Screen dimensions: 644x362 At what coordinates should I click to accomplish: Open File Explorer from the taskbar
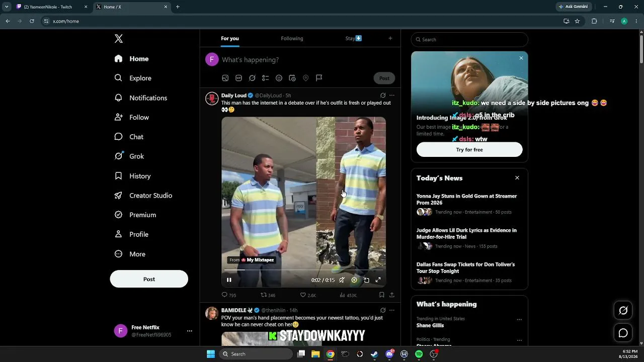tap(315, 354)
